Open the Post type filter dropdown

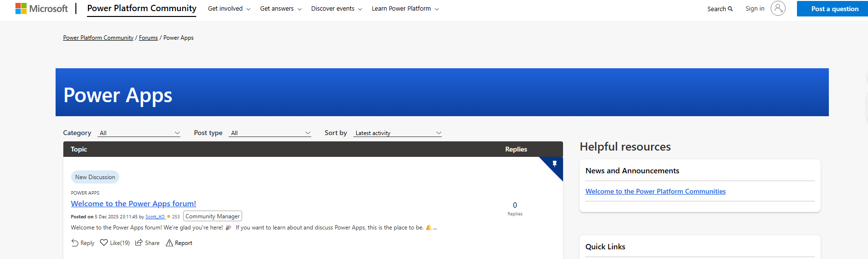(270, 133)
